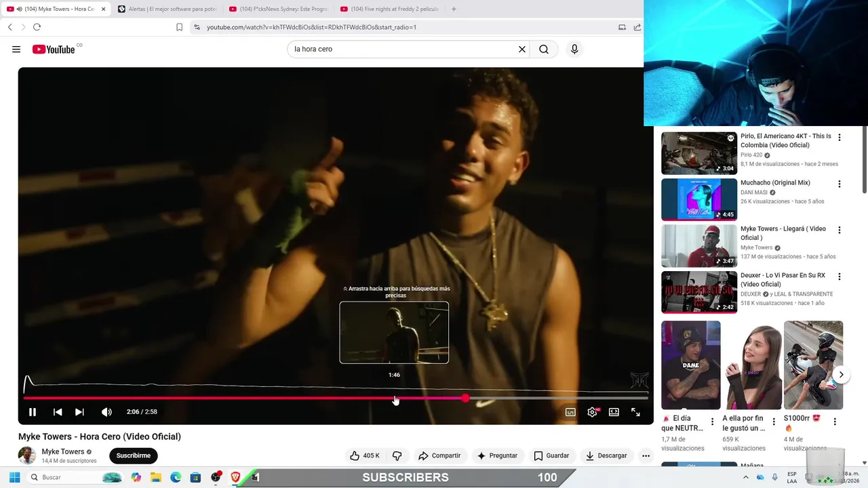
Task: Open the S1000rr Short thumbnail
Action: tap(813, 365)
